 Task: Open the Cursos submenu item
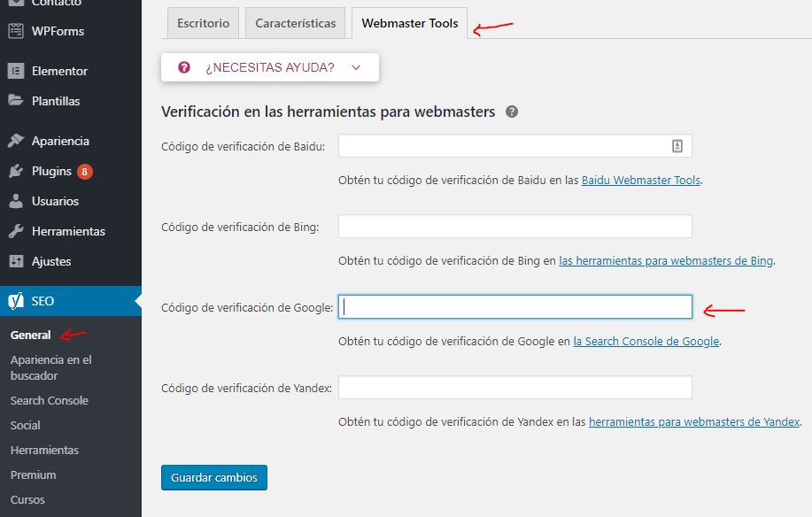pos(27,499)
